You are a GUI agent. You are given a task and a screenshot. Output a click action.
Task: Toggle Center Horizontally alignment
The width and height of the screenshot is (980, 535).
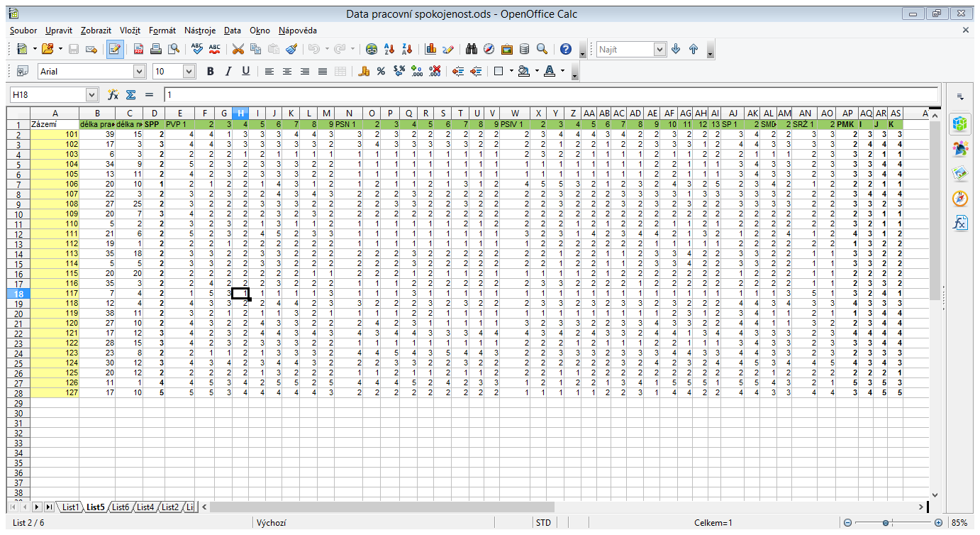(287, 71)
